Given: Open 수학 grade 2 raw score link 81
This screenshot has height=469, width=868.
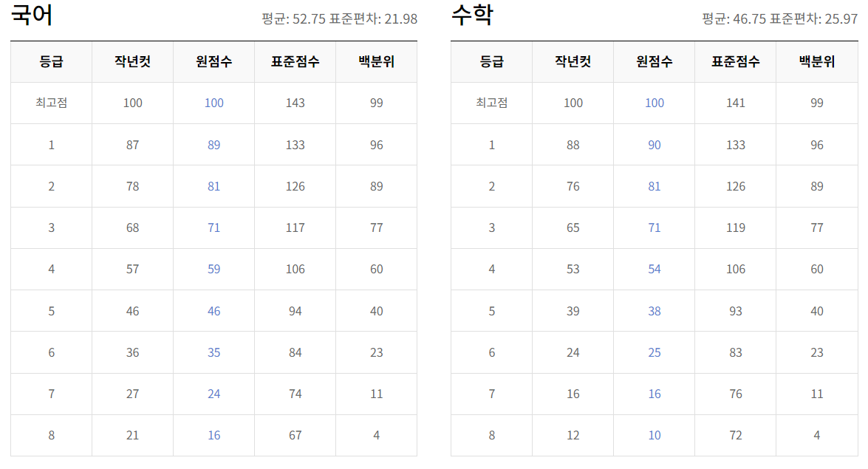Looking at the screenshot, I should click(x=655, y=187).
